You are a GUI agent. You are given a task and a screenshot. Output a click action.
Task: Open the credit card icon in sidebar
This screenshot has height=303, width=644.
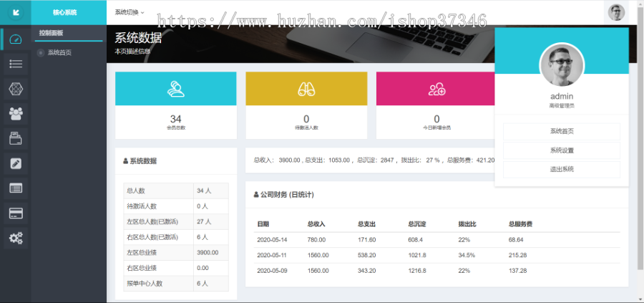pos(16,213)
